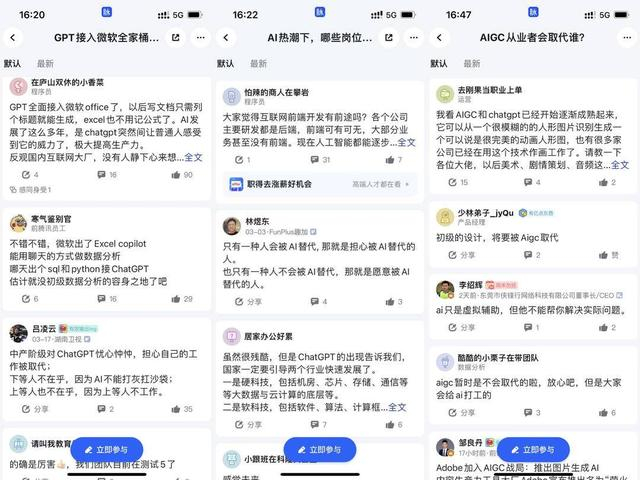
Task: Share 吕凌云's post via 分享 icon
Action: [35, 409]
